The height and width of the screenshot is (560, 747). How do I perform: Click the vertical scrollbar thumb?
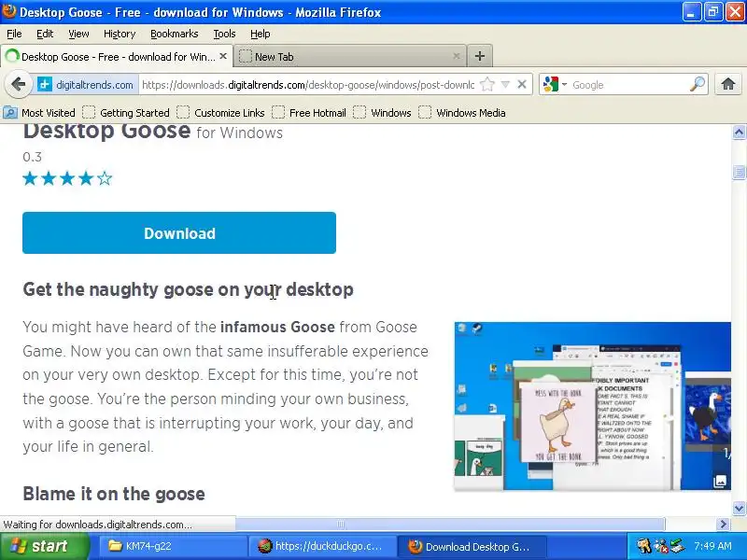click(739, 172)
